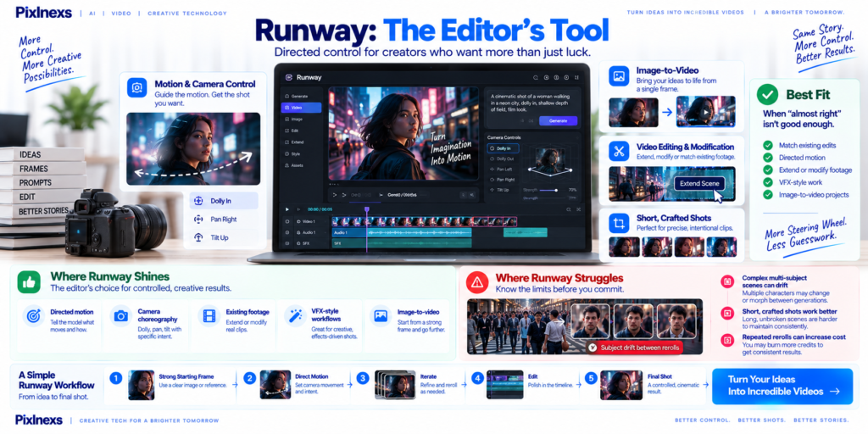Click the Image-to-video icon in Where Runway Shines
This screenshot has width=868, height=434.
click(381, 316)
